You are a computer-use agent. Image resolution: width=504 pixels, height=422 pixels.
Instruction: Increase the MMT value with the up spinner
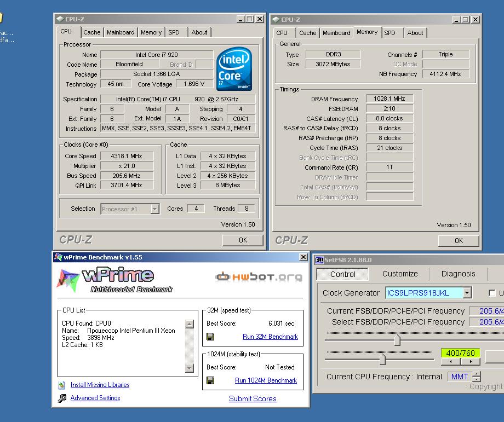point(477,374)
